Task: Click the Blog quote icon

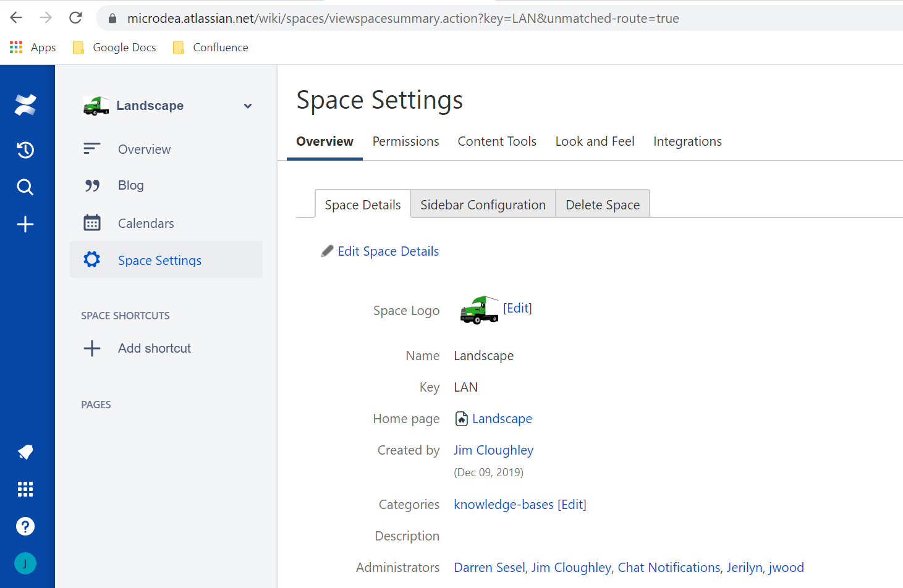Action: (92, 185)
